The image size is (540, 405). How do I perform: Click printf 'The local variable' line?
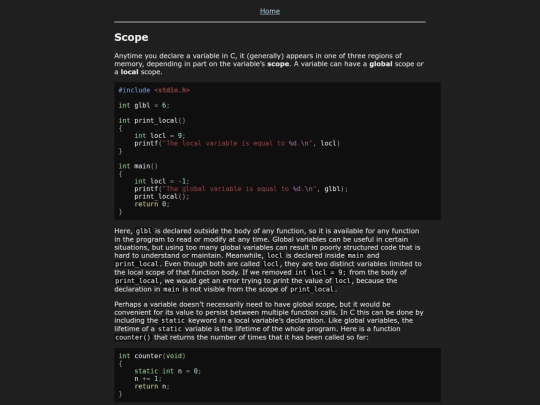pyautogui.click(x=237, y=143)
